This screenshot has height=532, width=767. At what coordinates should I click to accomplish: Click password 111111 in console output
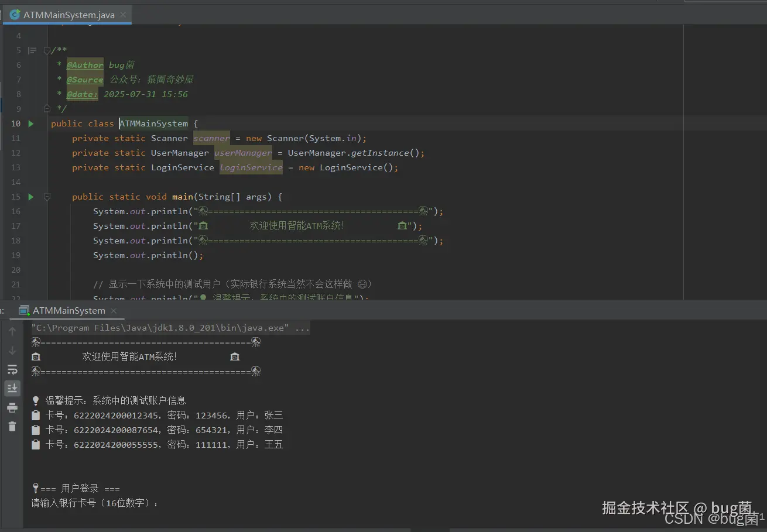[x=211, y=444]
